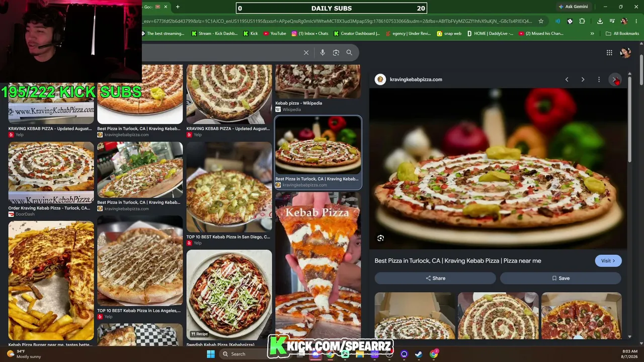Share the selected pizza image
The width and height of the screenshot is (644, 362).
[435, 278]
